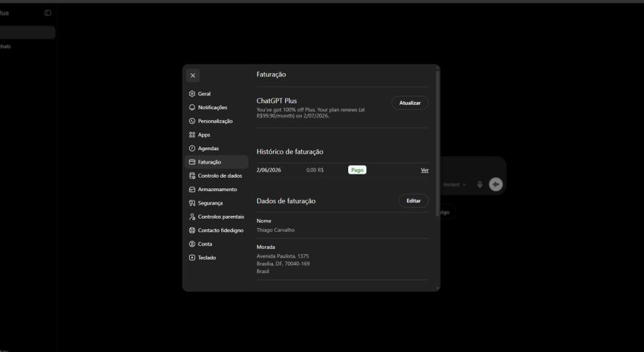Click the ChatGPT Plus plan heading
Viewport: 644px width, 352px height.
pyautogui.click(x=276, y=101)
